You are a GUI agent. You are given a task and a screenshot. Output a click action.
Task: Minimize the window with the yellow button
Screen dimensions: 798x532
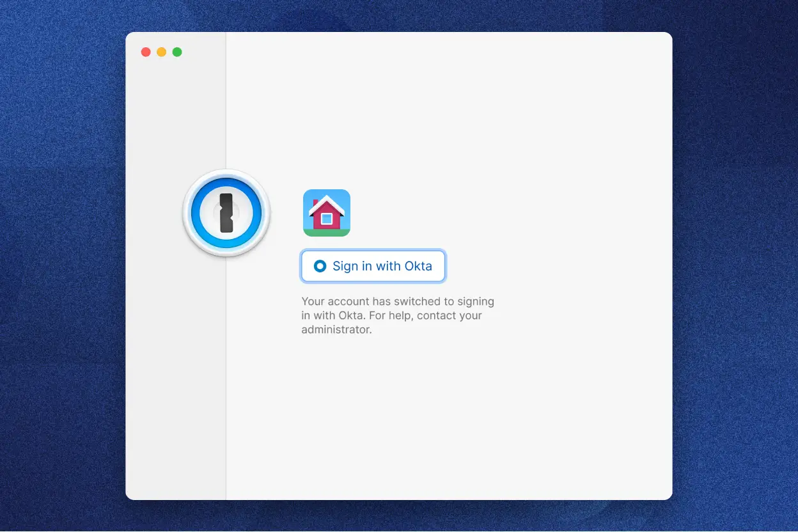(x=162, y=52)
